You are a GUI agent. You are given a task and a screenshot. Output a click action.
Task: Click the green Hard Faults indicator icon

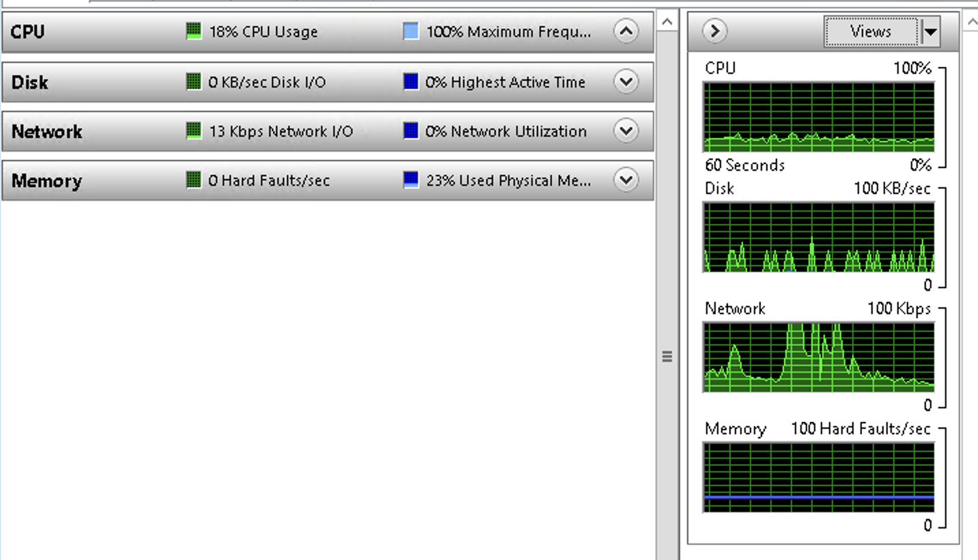coord(194,180)
